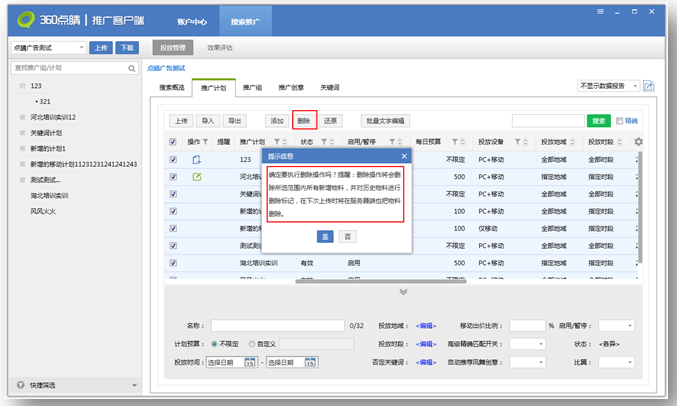Click the export report icon beside the data report dropdown

click(648, 87)
